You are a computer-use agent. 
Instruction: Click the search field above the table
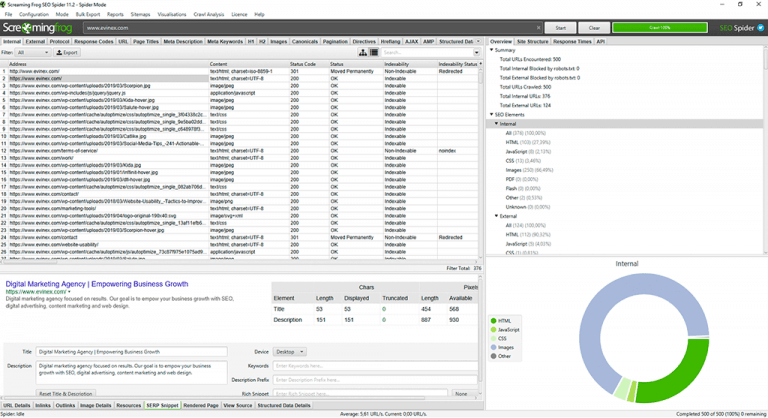[x=427, y=52]
